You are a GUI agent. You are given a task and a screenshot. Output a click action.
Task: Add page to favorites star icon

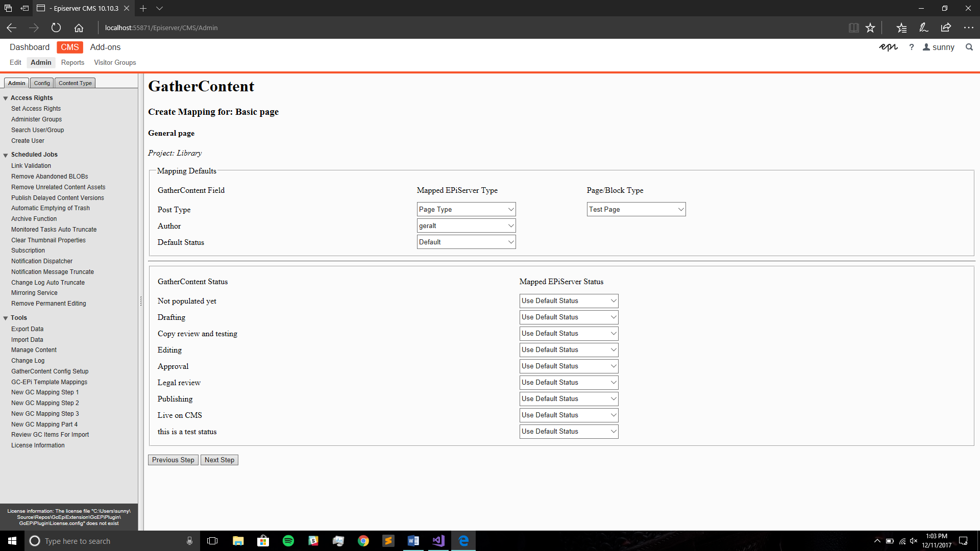point(870,28)
